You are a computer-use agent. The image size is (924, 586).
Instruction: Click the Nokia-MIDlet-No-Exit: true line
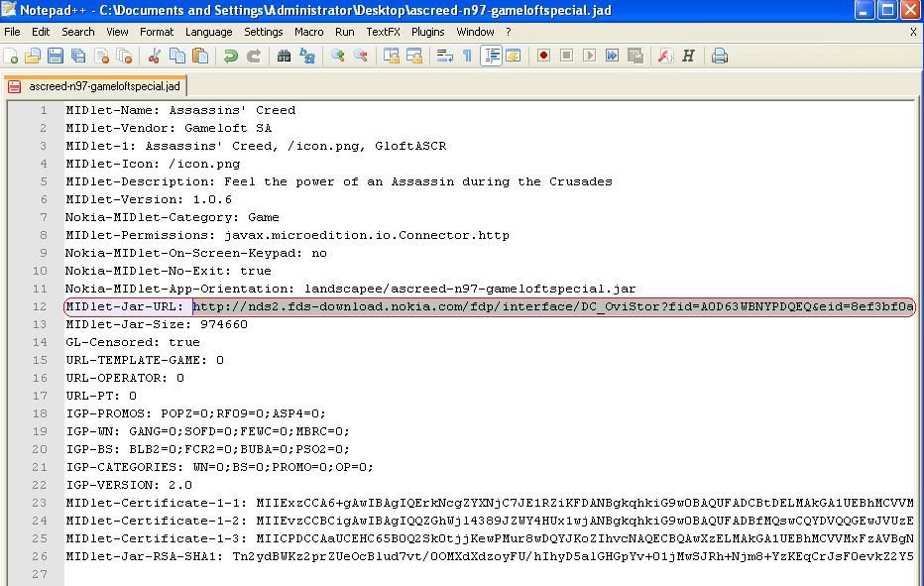[169, 272]
